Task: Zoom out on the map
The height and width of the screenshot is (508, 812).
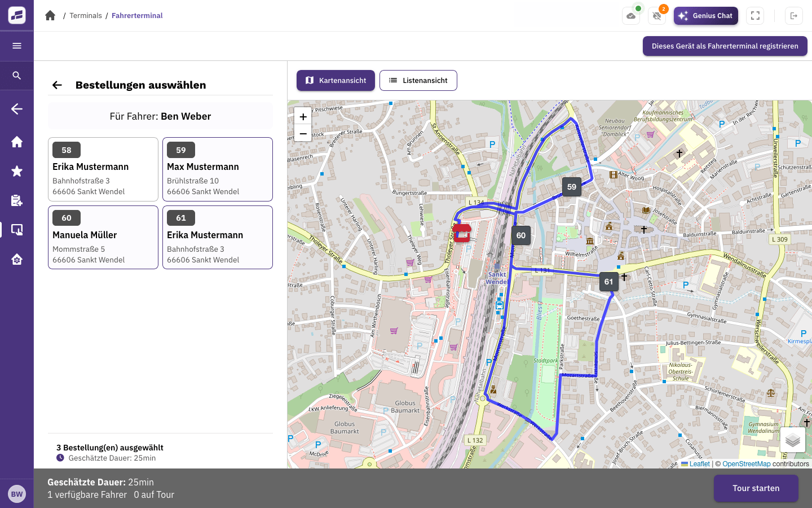Action: tap(303, 134)
